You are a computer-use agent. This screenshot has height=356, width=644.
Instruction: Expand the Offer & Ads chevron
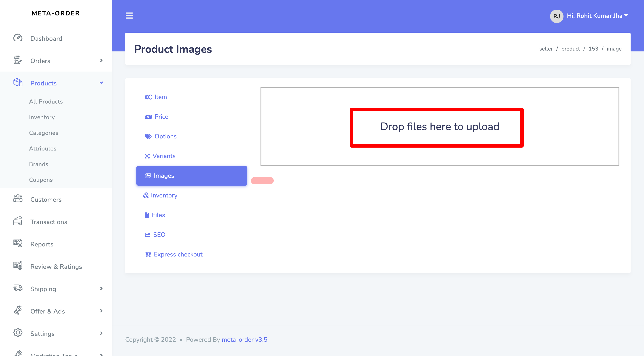(101, 311)
